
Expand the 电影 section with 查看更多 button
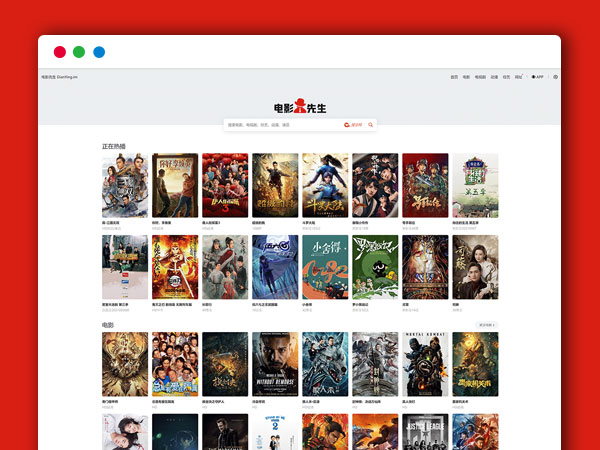[486, 325]
